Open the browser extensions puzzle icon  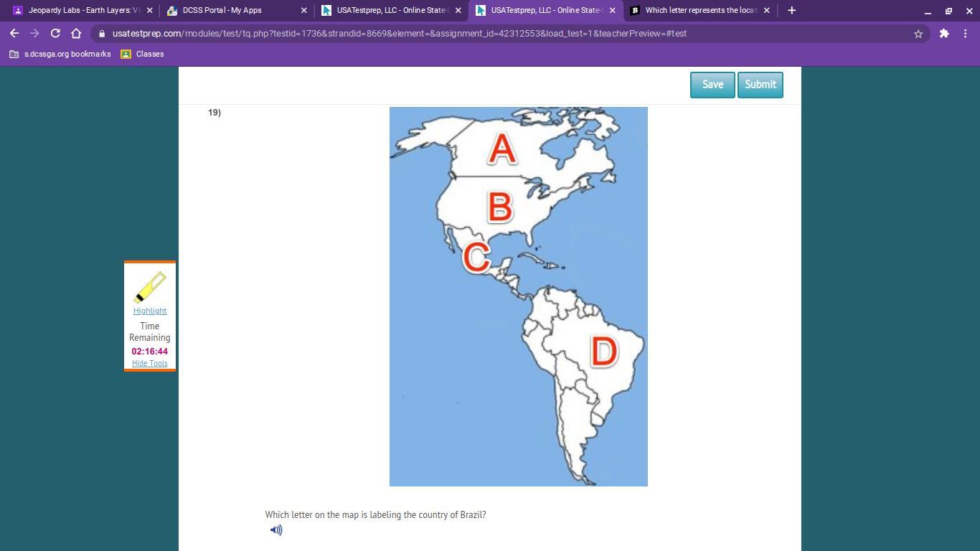point(944,34)
